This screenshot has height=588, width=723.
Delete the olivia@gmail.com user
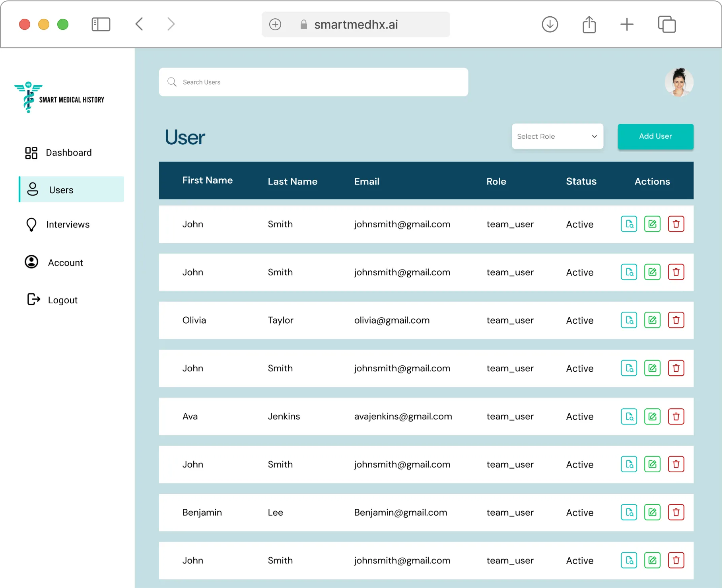[676, 320]
